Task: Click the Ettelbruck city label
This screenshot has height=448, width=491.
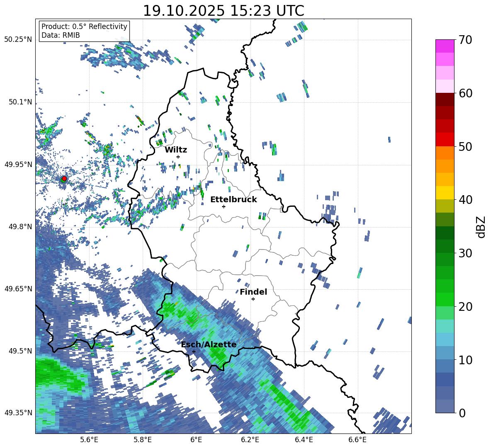Action: (x=233, y=200)
